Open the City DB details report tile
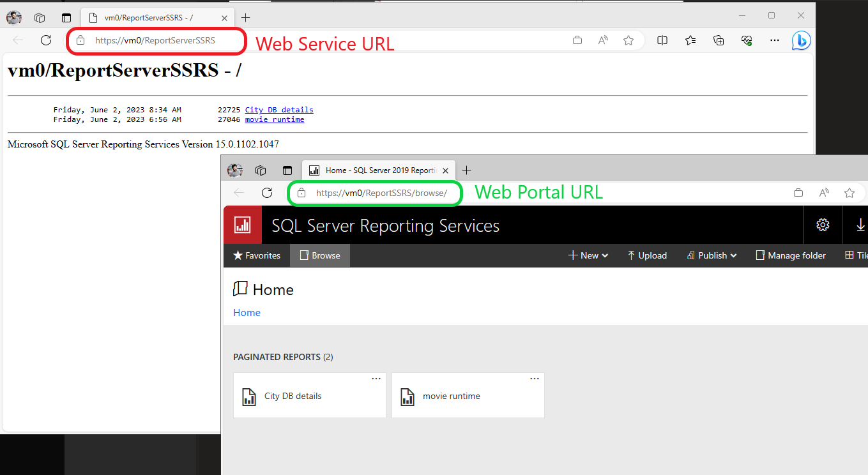The image size is (868, 475). [310, 396]
